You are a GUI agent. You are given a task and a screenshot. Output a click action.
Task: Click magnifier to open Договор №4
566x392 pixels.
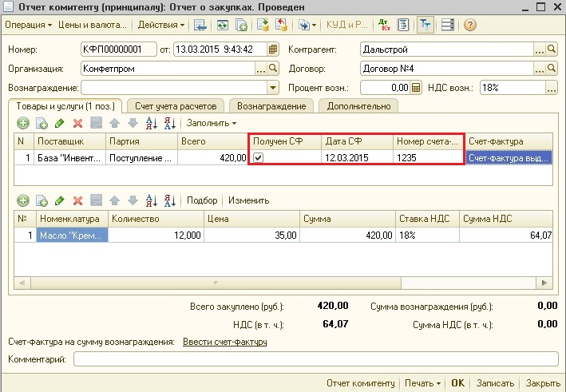551,69
